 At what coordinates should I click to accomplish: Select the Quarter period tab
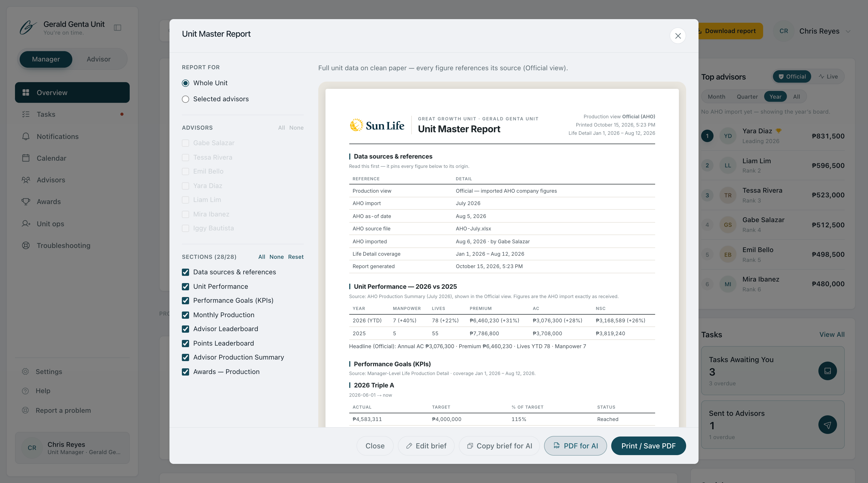747,97
